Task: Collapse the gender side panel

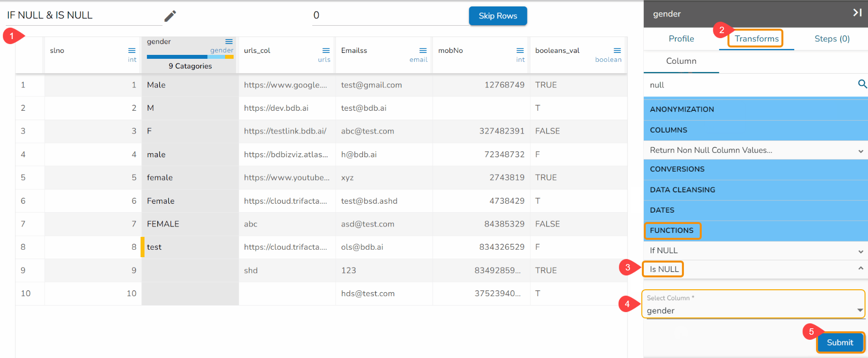Action: pos(857,13)
